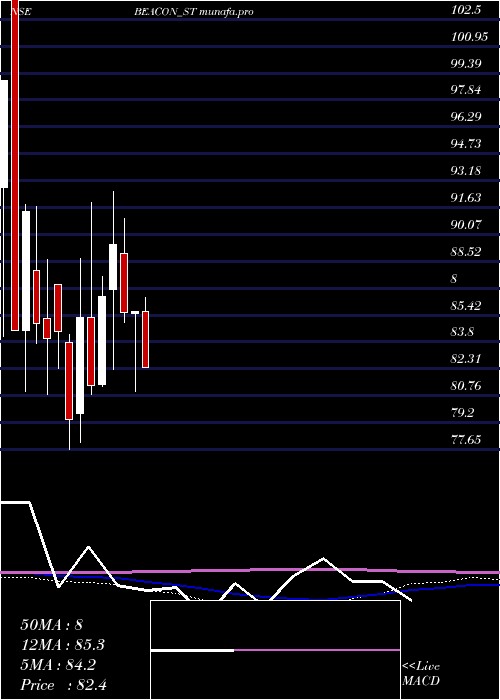Click the 97.84 price axis label

coord(466,91)
